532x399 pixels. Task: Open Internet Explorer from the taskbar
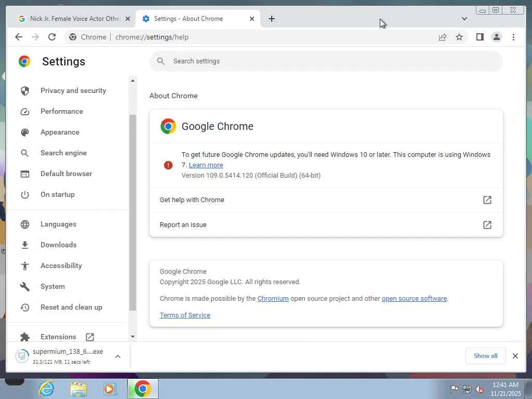click(46, 389)
